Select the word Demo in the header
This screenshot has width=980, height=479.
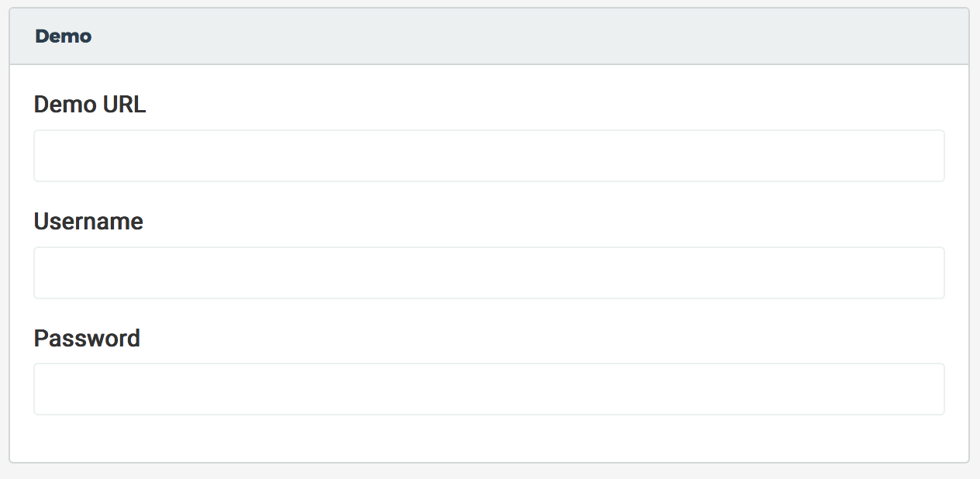pos(64,36)
